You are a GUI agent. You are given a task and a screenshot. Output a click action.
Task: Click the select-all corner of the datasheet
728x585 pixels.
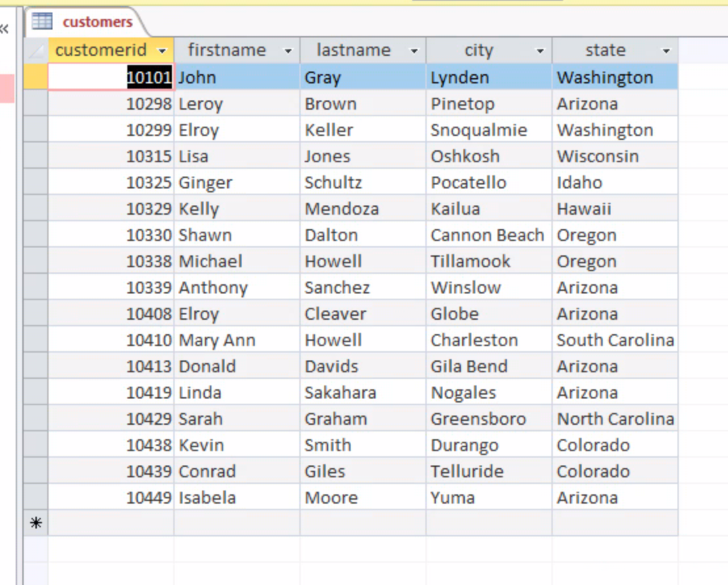pyautogui.click(x=35, y=50)
